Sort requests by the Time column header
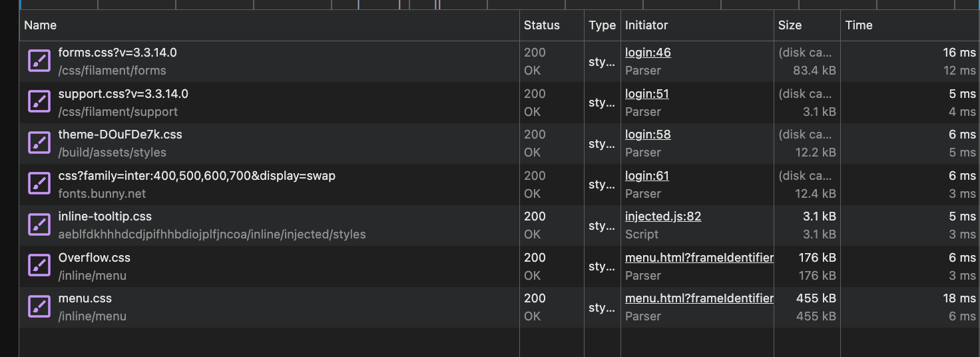980x357 pixels. [x=859, y=25]
